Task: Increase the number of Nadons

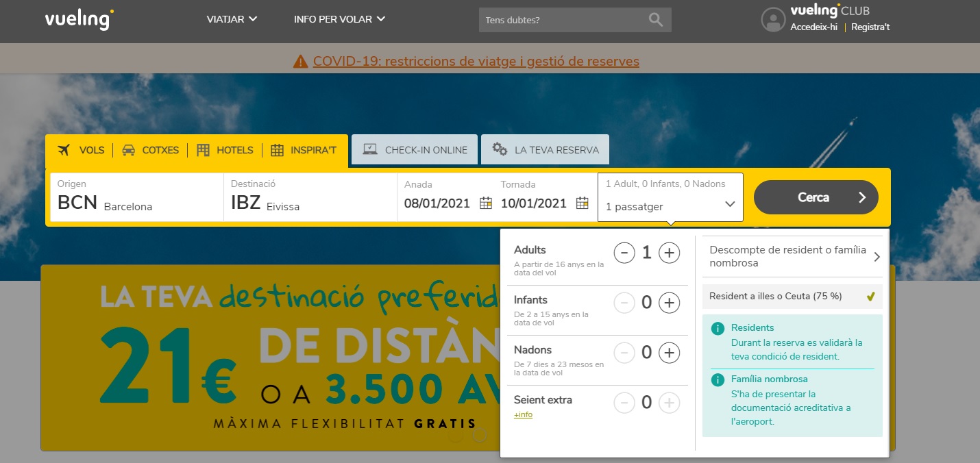Action: (669, 353)
